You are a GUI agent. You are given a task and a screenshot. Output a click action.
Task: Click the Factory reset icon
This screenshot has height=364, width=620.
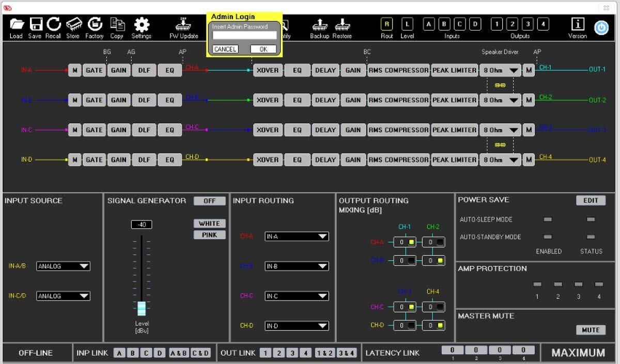95,25
